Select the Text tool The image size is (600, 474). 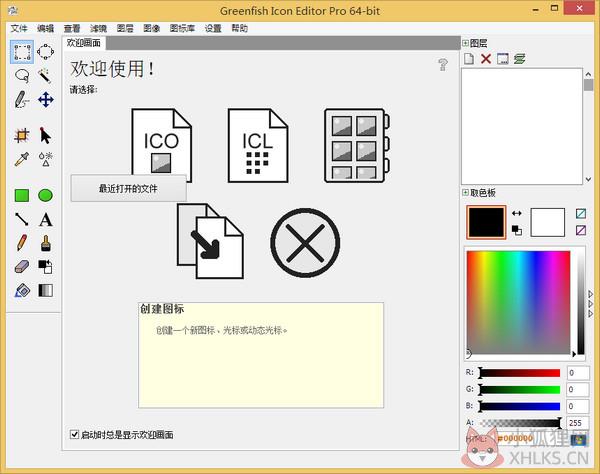pyautogui.click(x=46, y=220)
